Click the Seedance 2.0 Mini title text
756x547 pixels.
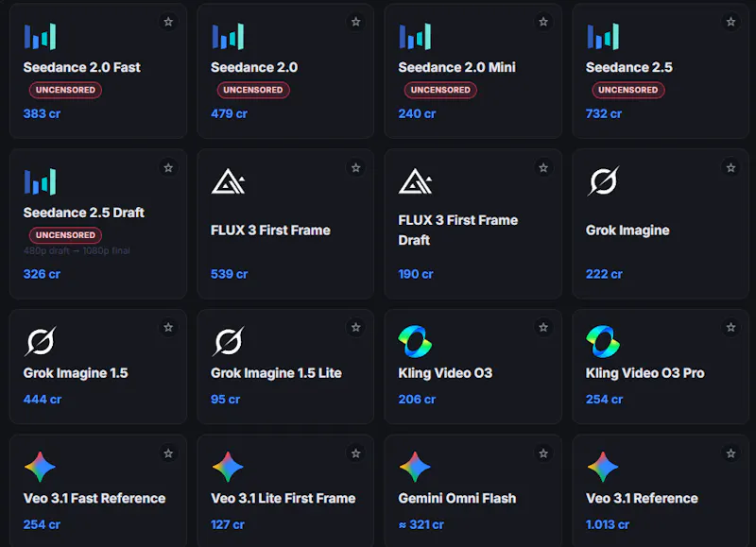point(457,67)
